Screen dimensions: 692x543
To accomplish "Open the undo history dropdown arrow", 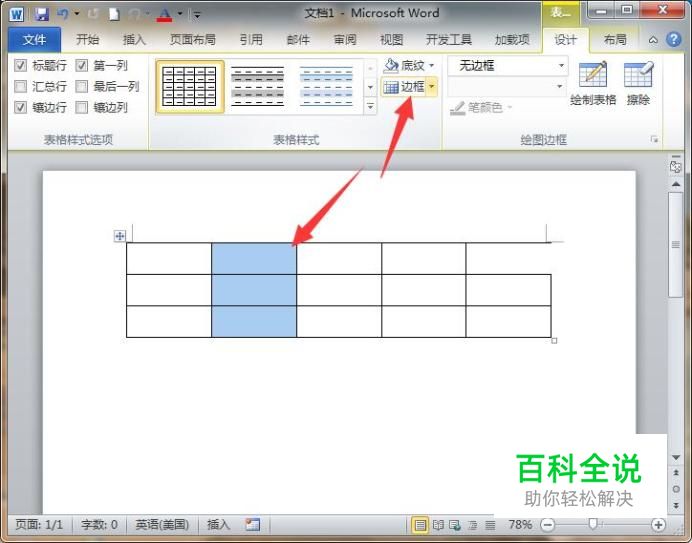I will (77, 14).
